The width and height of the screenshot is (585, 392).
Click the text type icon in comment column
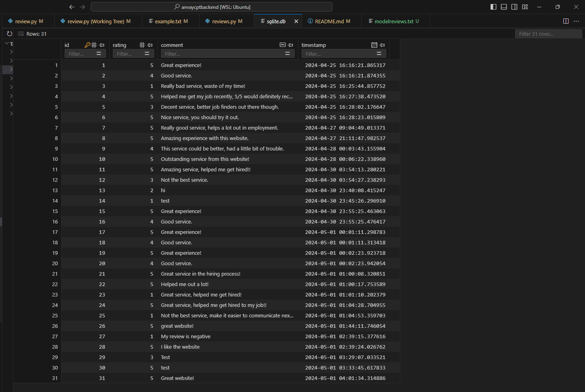283,45
